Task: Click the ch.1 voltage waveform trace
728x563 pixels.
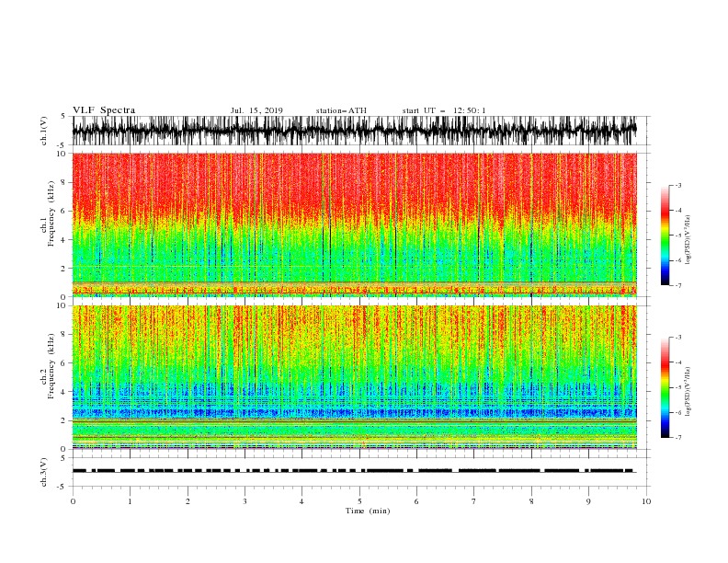Action: (355, 131)
